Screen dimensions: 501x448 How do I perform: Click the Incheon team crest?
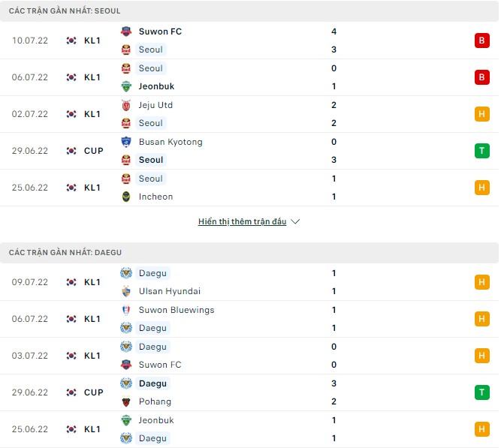(x=126, y=197)
